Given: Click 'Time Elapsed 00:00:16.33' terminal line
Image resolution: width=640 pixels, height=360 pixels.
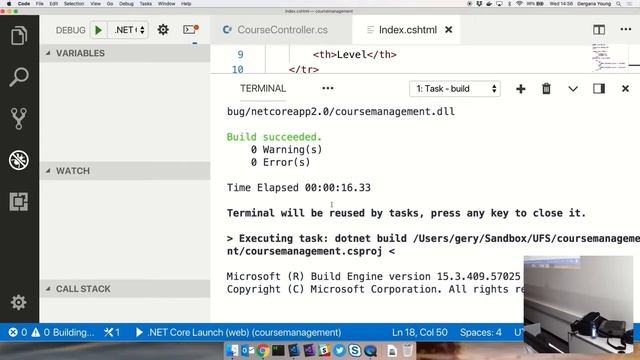Looking at the screenshot, I should tap(299, 187).
